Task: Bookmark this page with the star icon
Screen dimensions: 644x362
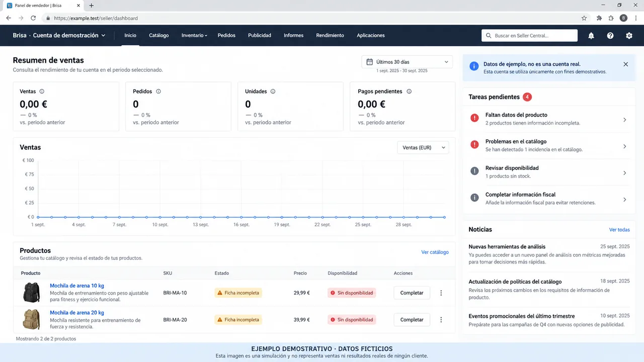Action: click(584, 18)
